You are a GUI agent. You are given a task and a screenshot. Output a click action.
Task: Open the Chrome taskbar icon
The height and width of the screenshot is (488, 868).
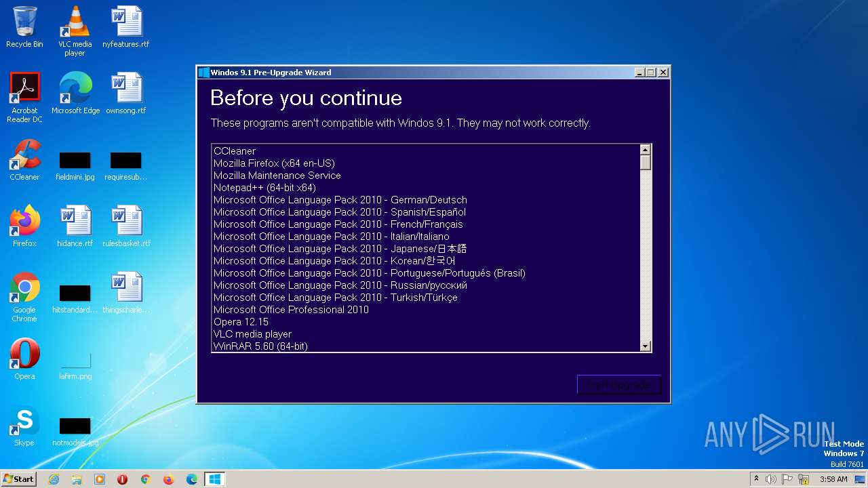point(146,479)
